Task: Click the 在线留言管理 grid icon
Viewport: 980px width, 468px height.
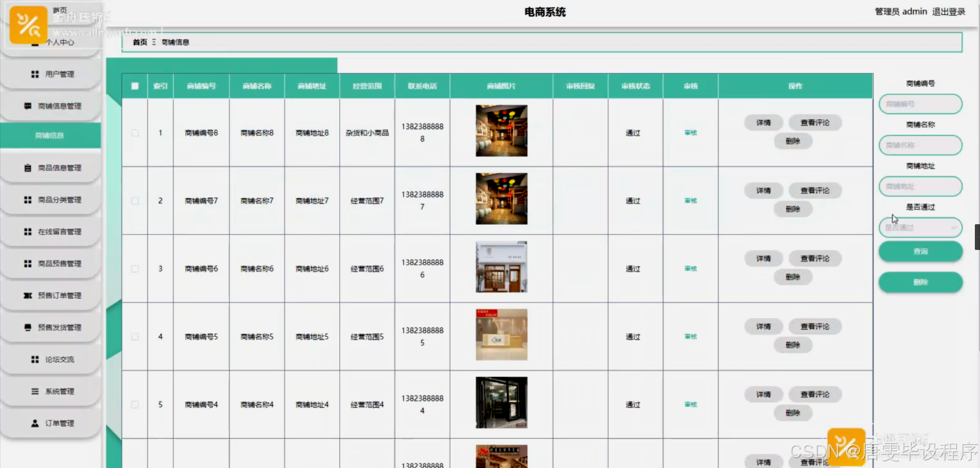Action: [28, 231]
